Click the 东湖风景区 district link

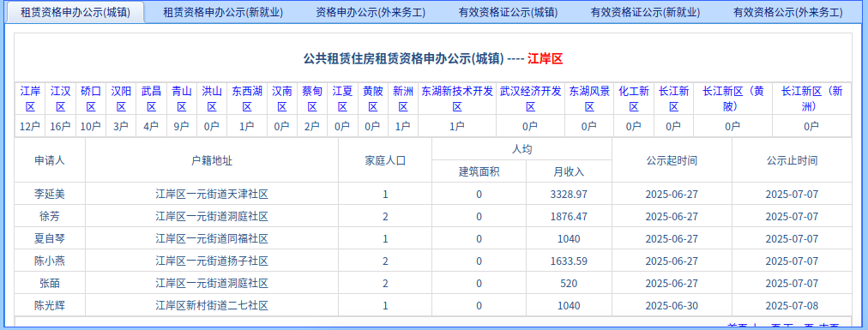point(589,99)
